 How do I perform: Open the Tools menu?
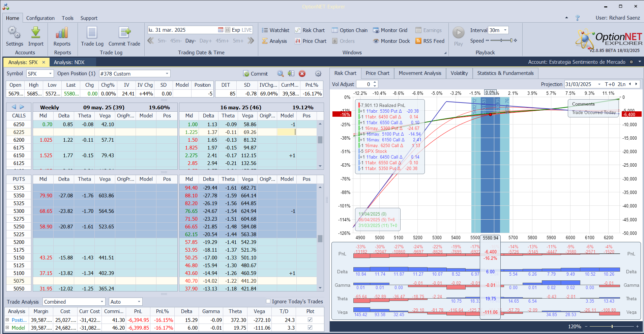tap(67, 18)
